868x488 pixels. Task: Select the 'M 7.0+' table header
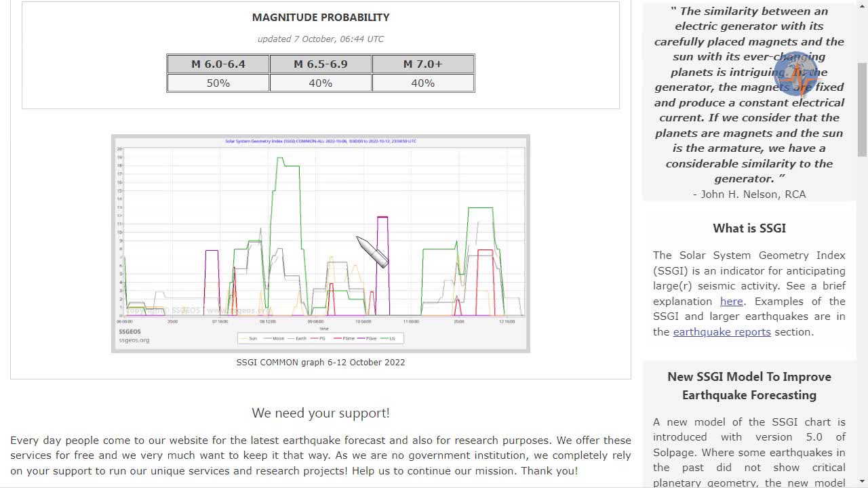click(x=423, y=64)
